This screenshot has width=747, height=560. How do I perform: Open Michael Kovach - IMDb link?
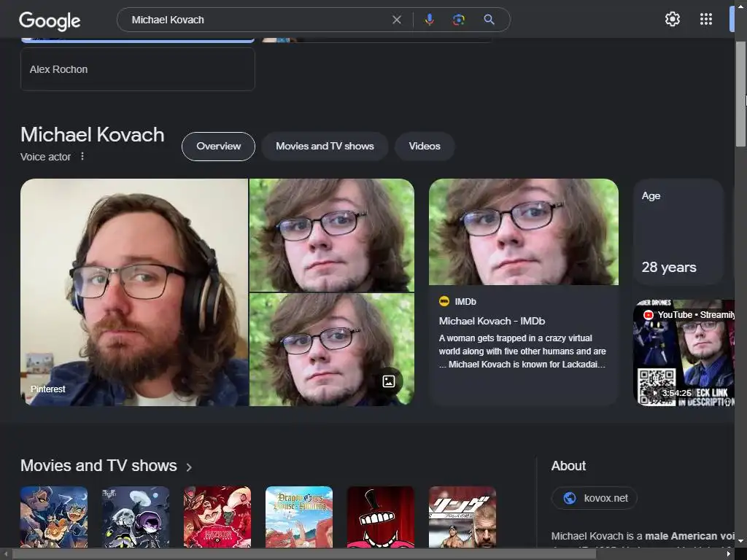[x=492, y=321]
